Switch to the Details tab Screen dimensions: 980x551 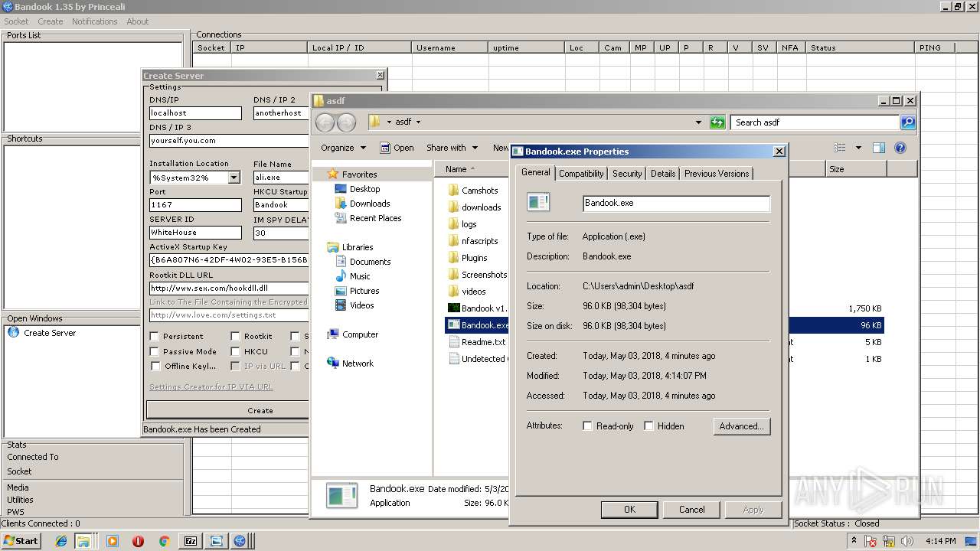click(663, 174)
